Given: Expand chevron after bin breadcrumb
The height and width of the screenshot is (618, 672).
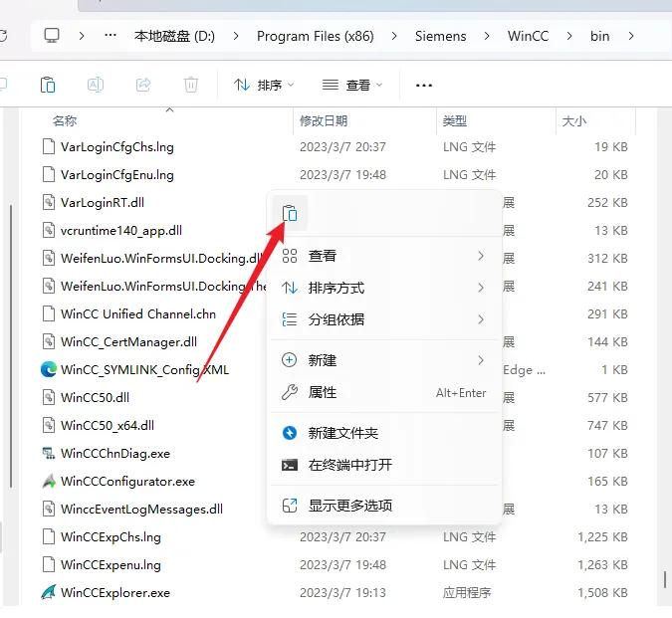Looking at the screenshot, I should [631, 36].
